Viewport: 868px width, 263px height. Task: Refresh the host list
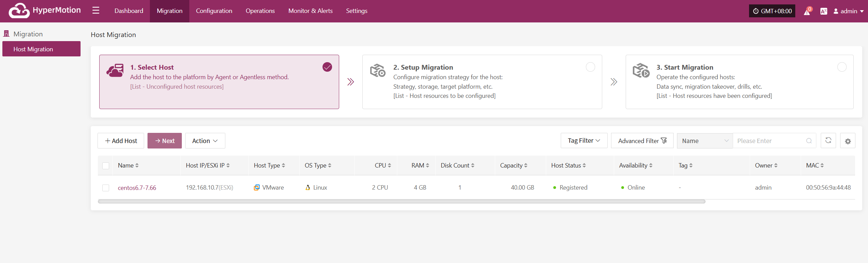(x=828, y=141)
